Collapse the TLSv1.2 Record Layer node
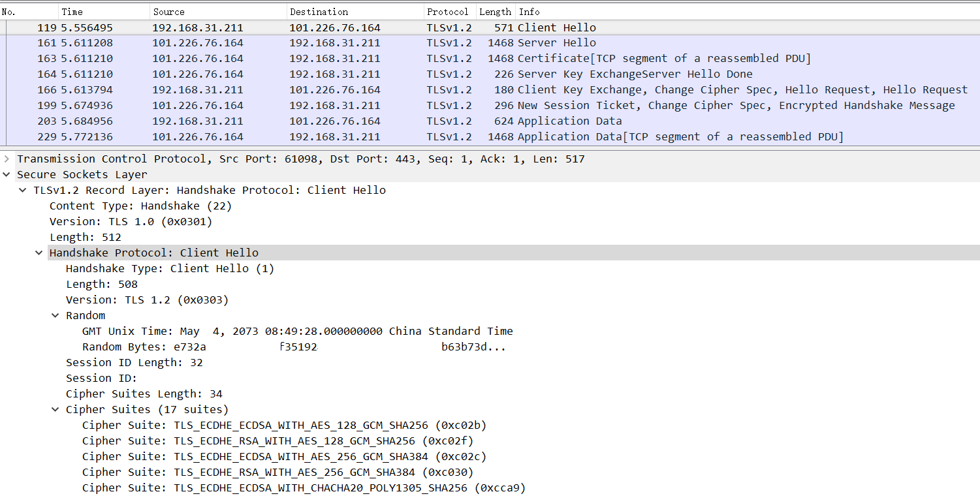The image size is (980, 496). pos(23,190)
